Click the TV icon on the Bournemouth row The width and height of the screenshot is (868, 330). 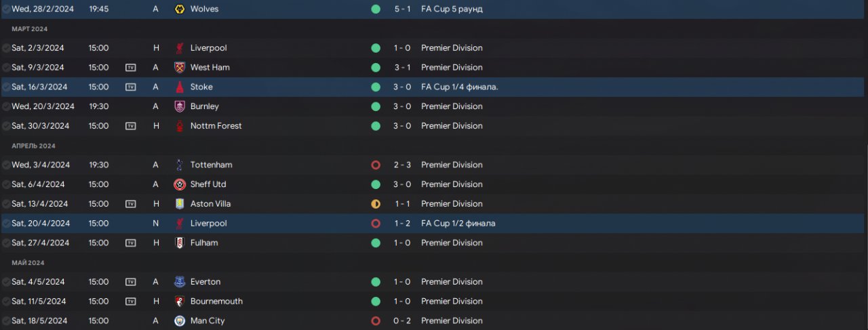(x=131, y=302)
